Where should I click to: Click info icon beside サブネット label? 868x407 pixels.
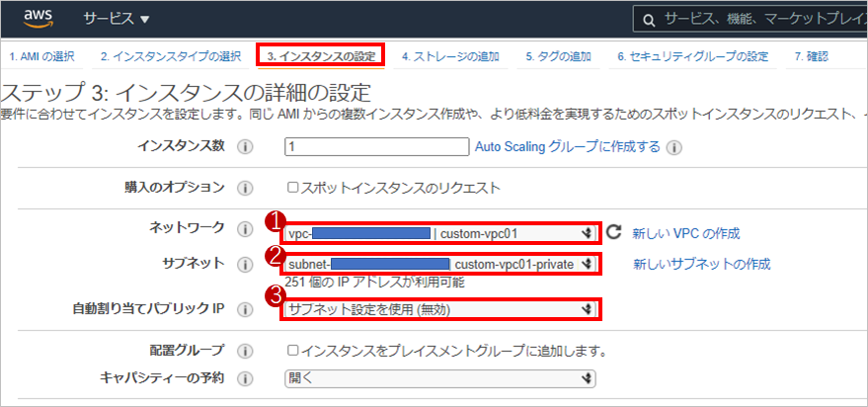pyautogui.click(x=245, y=264)
